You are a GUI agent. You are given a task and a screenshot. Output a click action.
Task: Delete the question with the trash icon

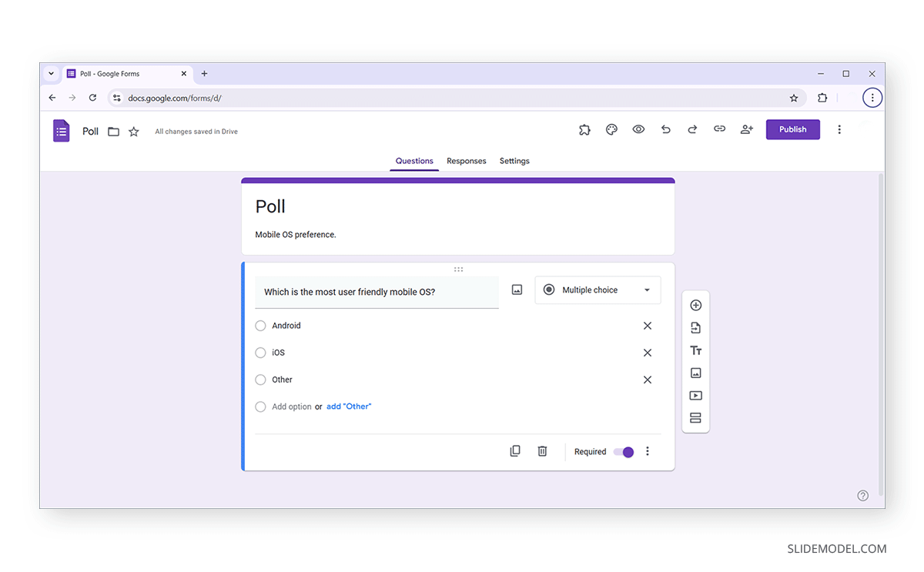coord(542,450)
